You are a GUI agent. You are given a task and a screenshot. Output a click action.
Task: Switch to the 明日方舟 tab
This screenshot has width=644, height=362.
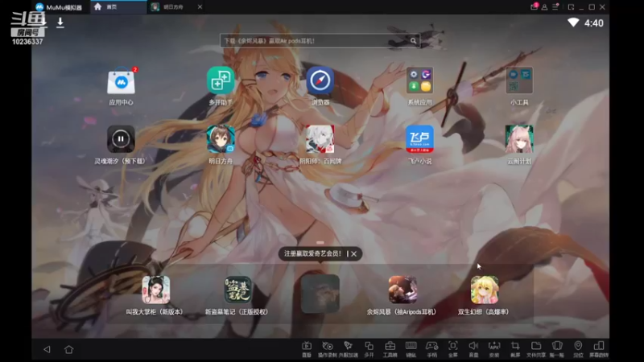172,7
